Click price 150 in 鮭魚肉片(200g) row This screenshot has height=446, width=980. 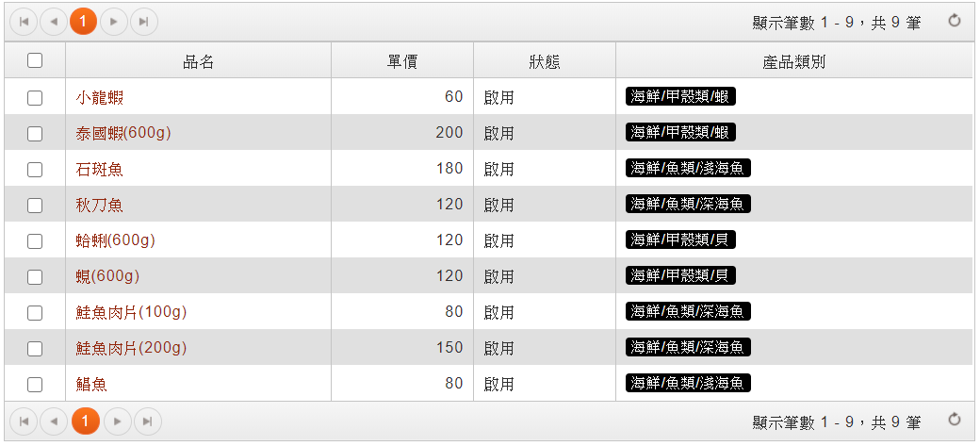(449, 348)
